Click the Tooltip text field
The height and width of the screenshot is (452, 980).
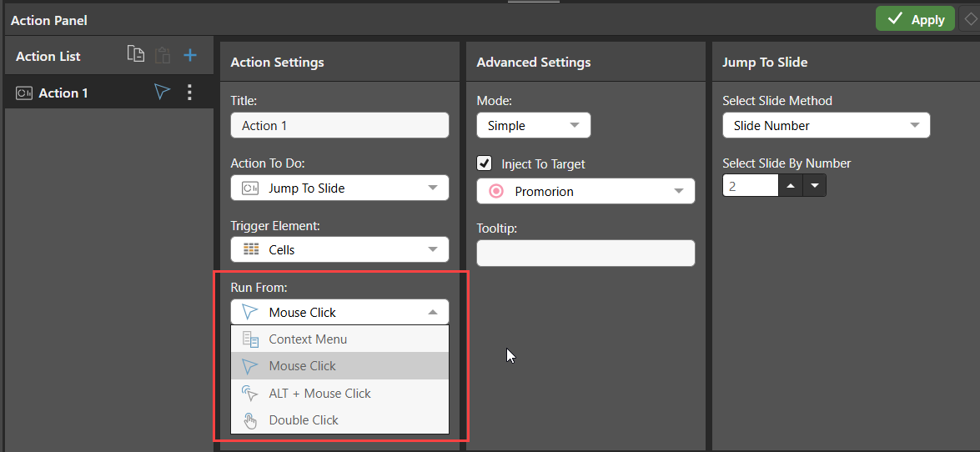click(585, 254)
